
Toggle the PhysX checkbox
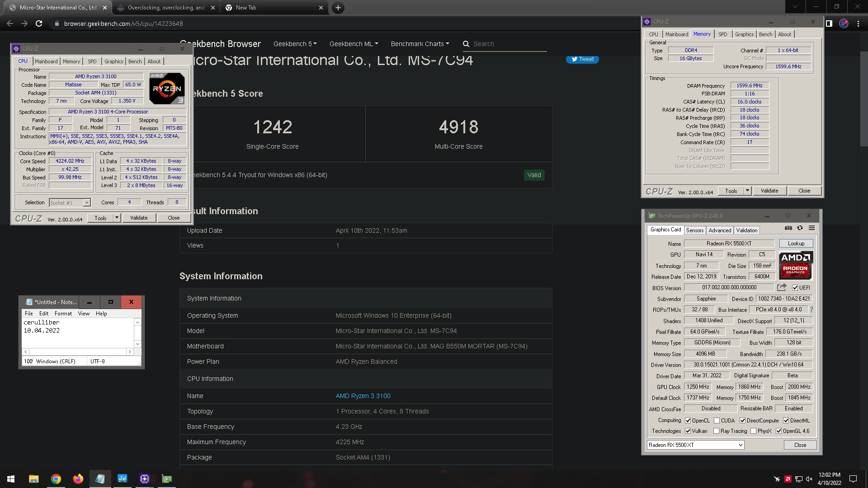753,431
